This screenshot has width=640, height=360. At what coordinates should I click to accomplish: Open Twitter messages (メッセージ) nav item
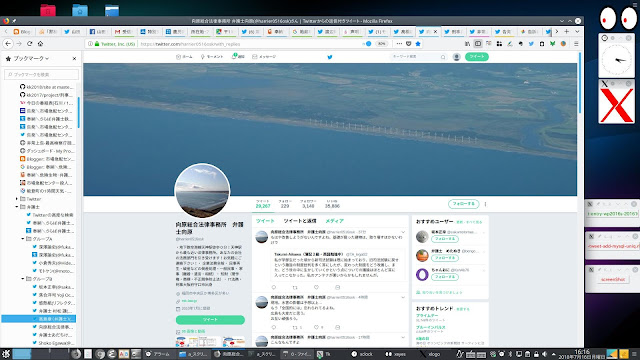264,57
